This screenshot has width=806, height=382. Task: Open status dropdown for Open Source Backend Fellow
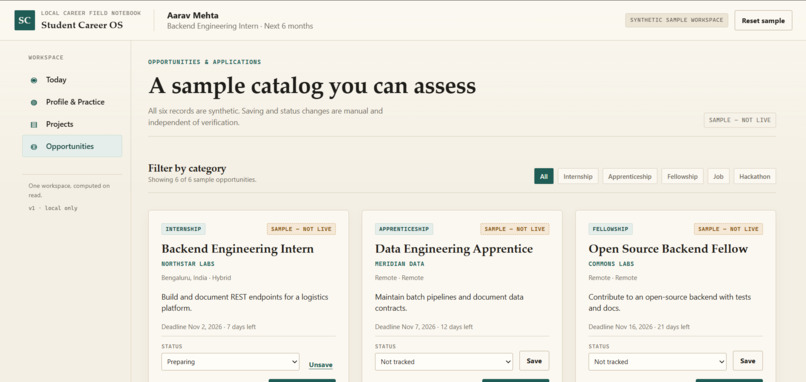657,361
